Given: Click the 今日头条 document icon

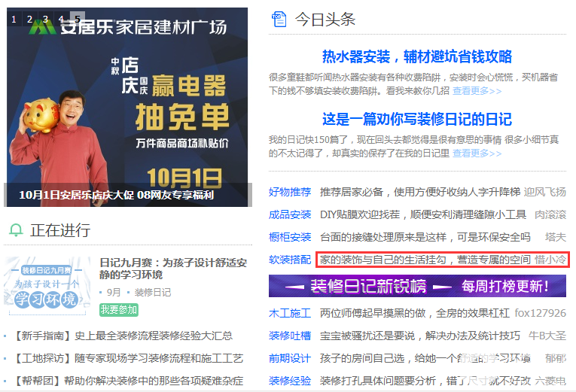Looking at the screenshot, I should click(279, 19).
